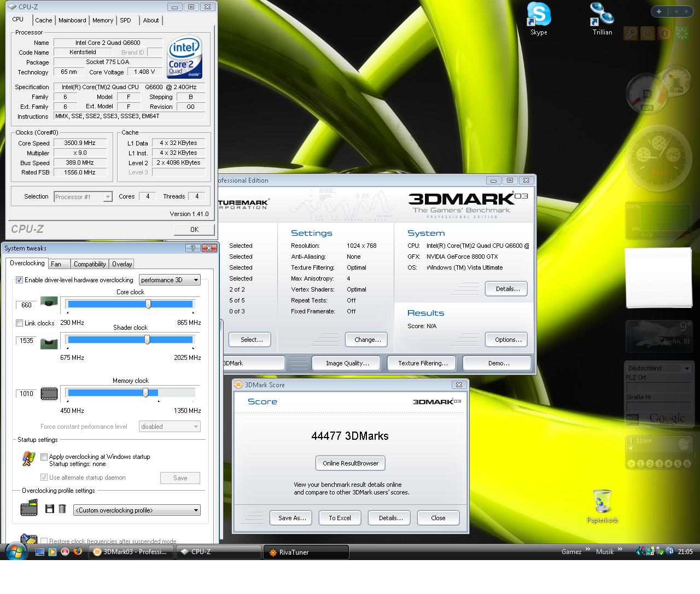Open the Processor #1 selection dropdown
This screenshot has height=594, width=700.
83,197
